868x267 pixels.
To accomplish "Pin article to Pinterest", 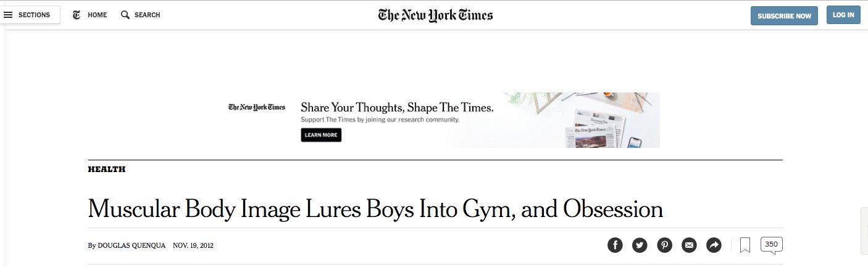I will tap(664, 245).
